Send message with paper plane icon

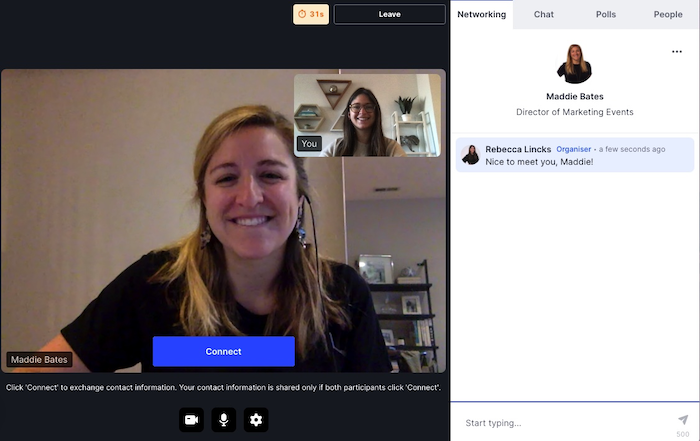coord(683,420)
